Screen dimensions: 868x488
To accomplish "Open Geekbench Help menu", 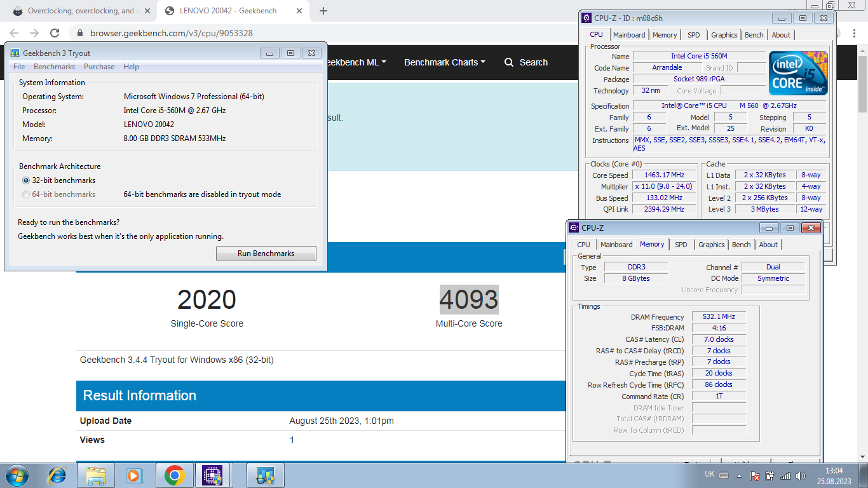I will click(x=131, y=67).
